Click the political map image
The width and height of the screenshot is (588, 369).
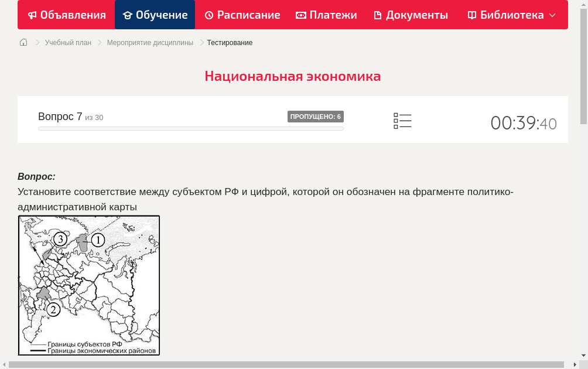click(x=88, y=285)
